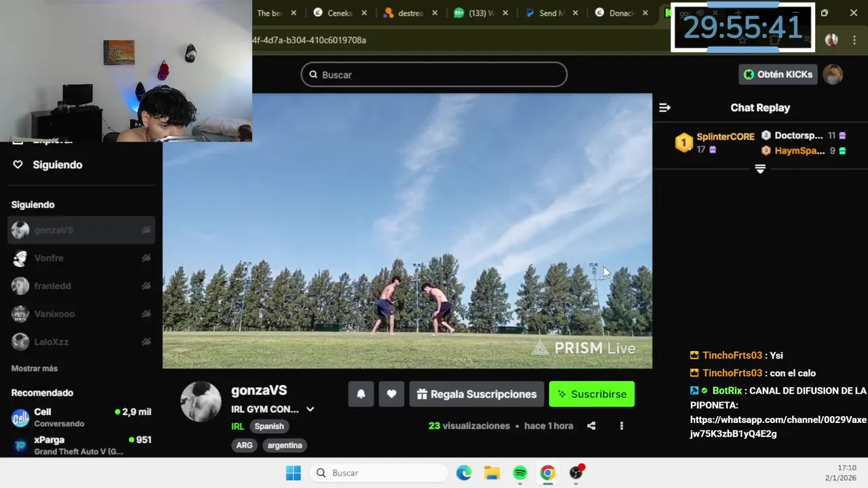
Task: Click gonzaVS streamer avatar
Action: (201, 401)
